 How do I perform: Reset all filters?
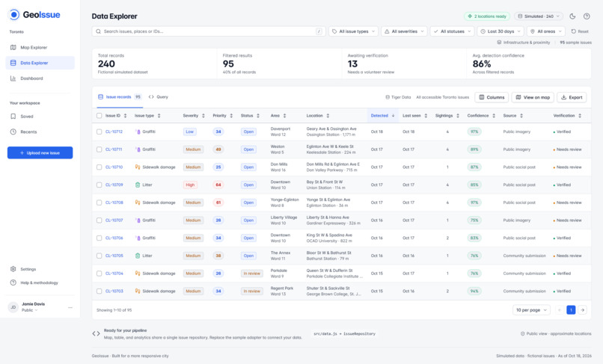tap(580, 31)
